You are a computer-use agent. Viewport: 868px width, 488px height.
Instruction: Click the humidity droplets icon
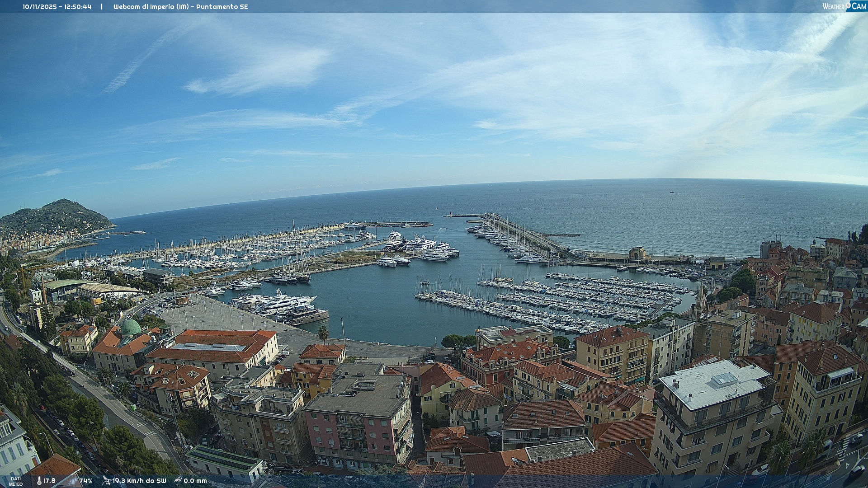(73, 481)
